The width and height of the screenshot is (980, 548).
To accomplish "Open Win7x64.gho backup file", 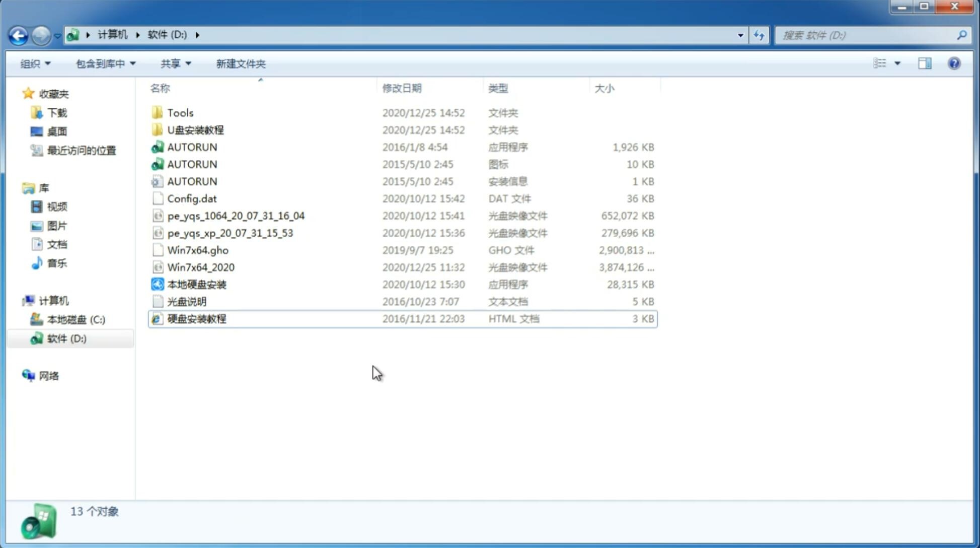I will [198, 250].
